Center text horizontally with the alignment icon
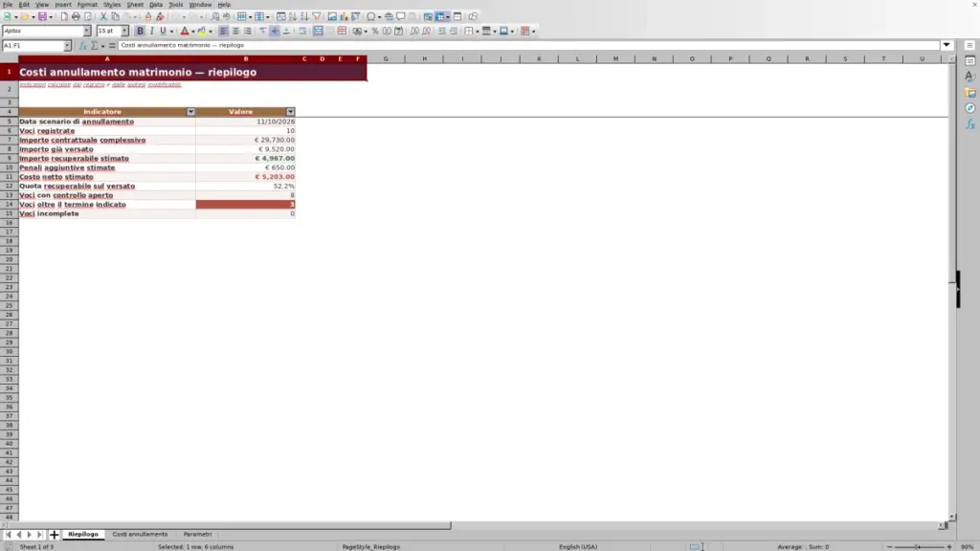This screenshot has height=551, width=980. tap(235, 32)
